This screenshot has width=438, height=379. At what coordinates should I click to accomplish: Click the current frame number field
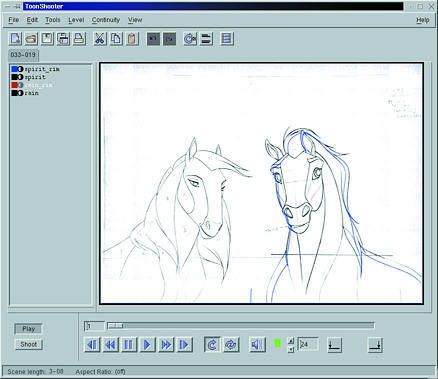(94, 326)
